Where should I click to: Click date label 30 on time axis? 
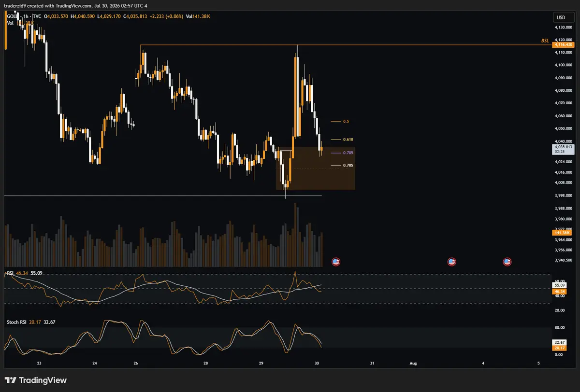pyautogui.click(x=317, y=363)
